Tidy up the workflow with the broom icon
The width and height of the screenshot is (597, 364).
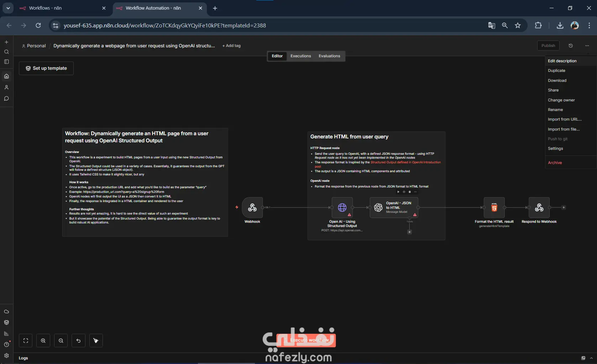coord(96,341)
